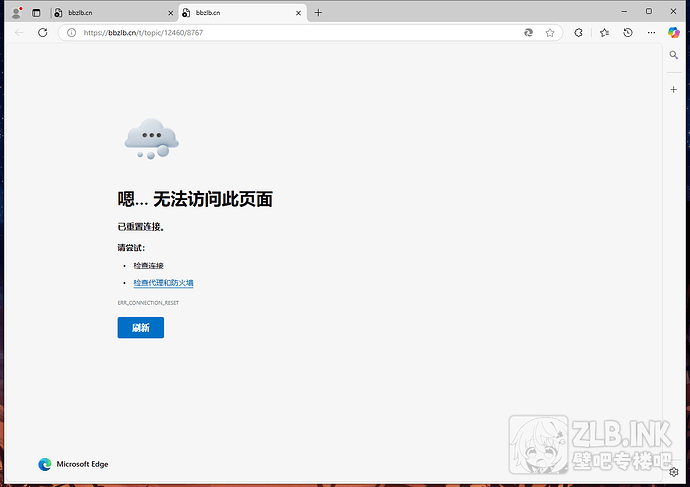Open the Extensions puzzle icon
The width and height of the screenshot is (690, 487).
point(578,33)
